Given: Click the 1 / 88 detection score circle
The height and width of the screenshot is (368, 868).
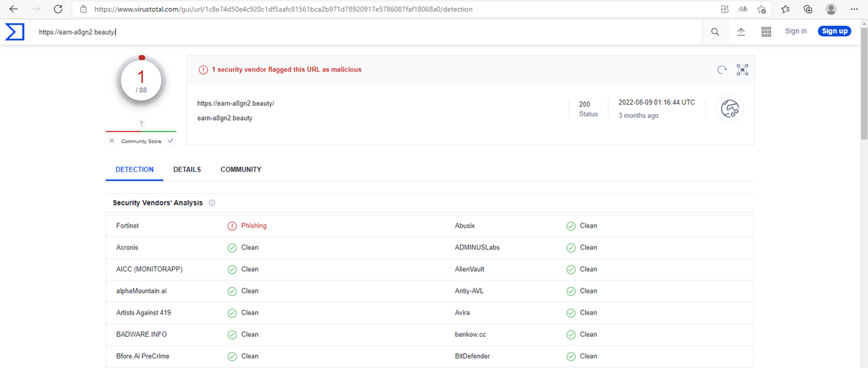Looking at the screenshot, I should (x=141, y=80).
